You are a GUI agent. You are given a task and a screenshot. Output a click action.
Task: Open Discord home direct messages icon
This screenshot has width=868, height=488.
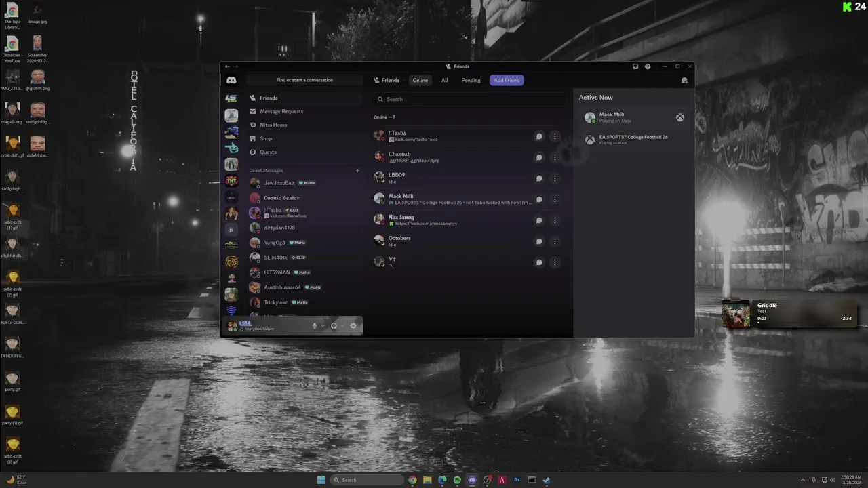(231, 80)
